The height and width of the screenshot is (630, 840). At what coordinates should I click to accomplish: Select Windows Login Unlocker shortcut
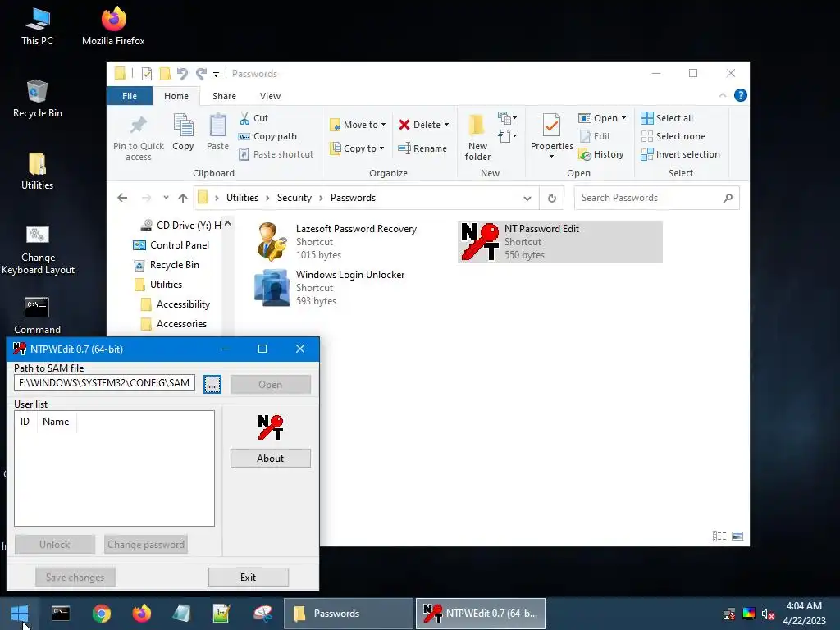pos(330,288)
